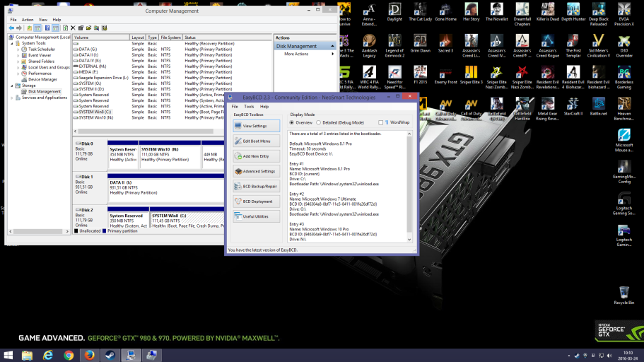Viewport: 644px width, 362px height.
Task: Open the File menu in EasyBCD
Action: (235, 107)
